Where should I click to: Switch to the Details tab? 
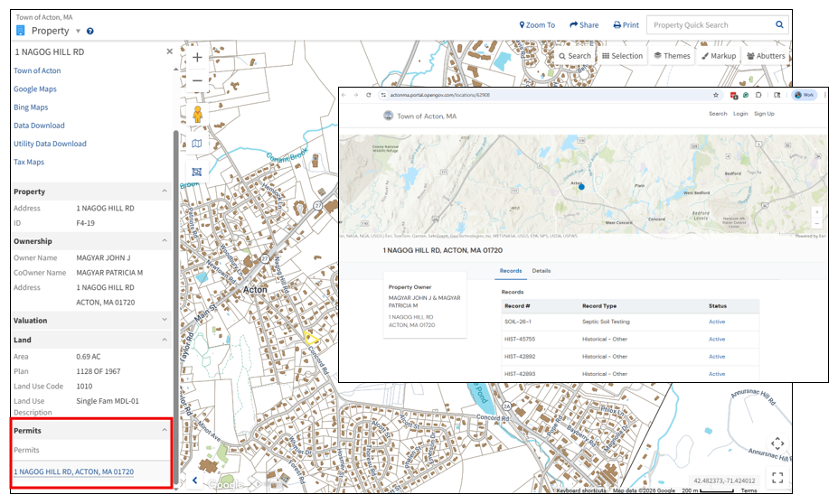[541, 271]
